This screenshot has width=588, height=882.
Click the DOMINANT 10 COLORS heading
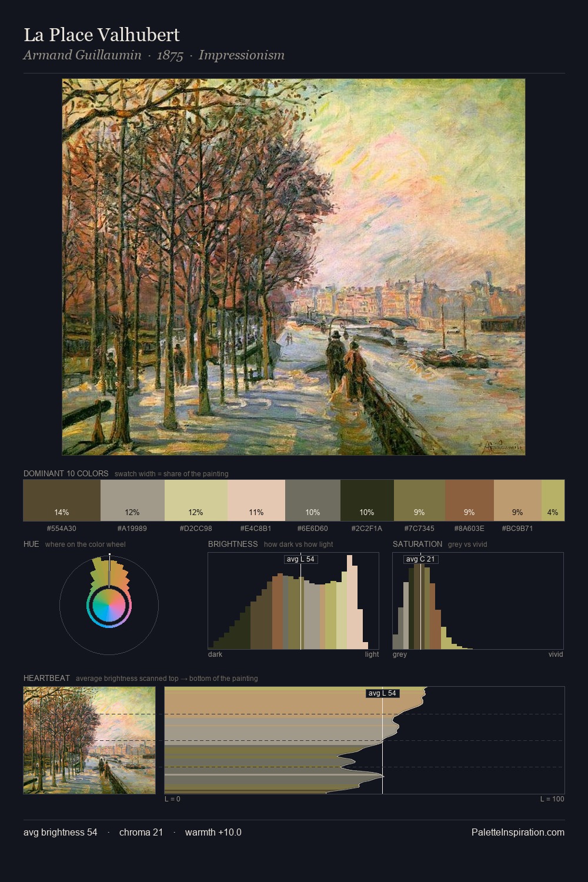pyautogui.click(x=66, y=473)
